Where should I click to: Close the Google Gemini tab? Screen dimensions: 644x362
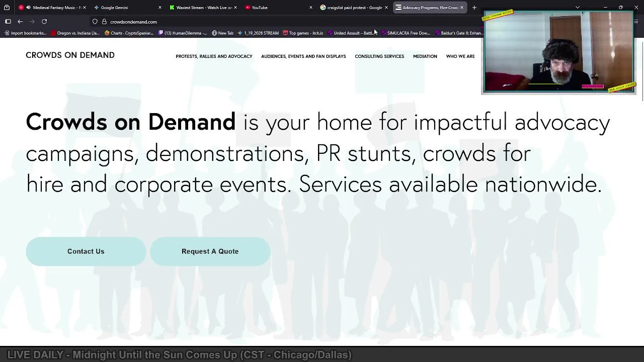(160, 8)
